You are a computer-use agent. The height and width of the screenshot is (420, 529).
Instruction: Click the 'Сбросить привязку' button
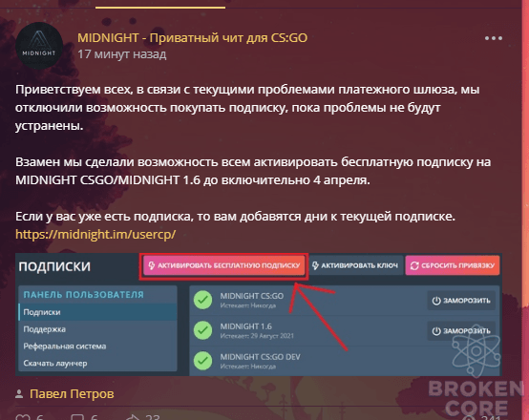[x=453, y=265]
